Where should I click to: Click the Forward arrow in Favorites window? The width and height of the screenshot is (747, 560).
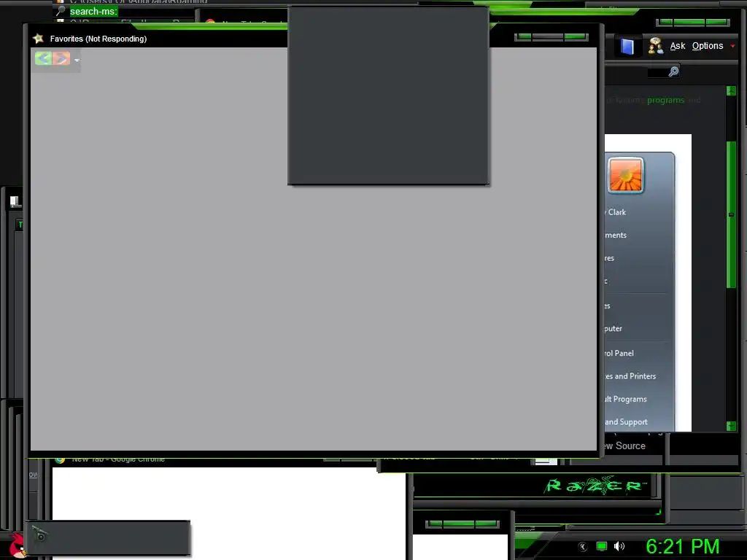point(61,58)
